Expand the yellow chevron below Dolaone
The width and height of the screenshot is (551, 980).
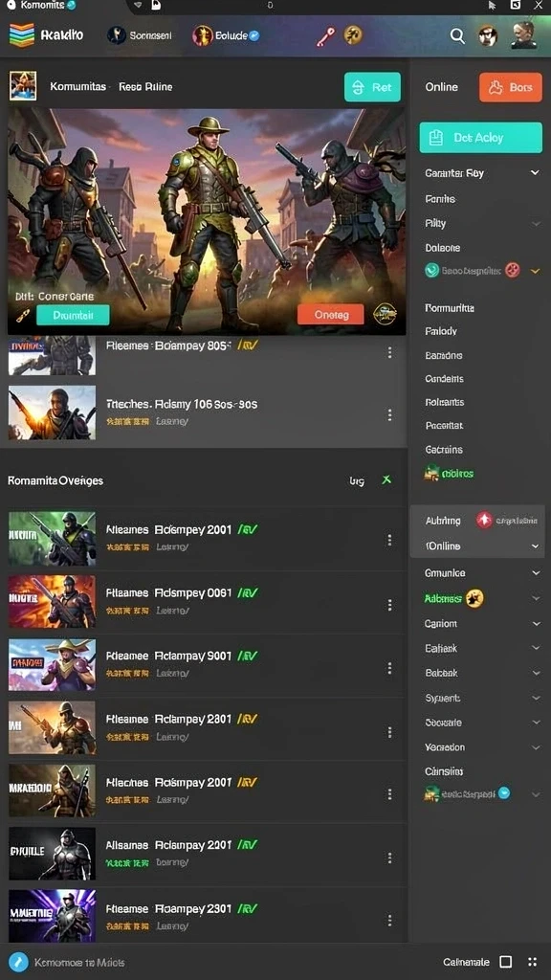(535, 271)
